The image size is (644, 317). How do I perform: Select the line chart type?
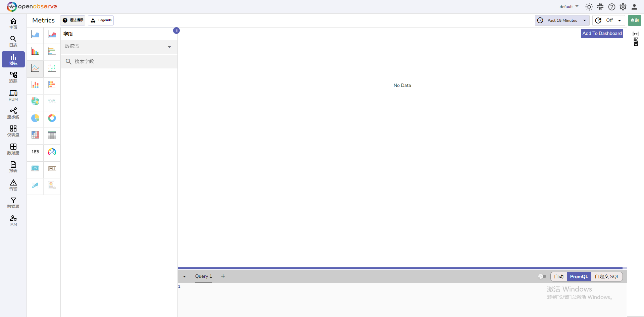[x=35, y=68]
